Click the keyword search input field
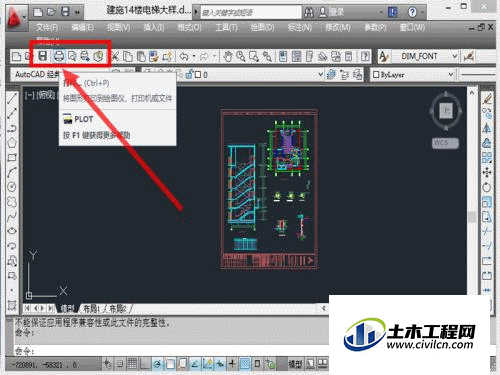The width and height of the screenshot is (500, 375). point(251,13)
